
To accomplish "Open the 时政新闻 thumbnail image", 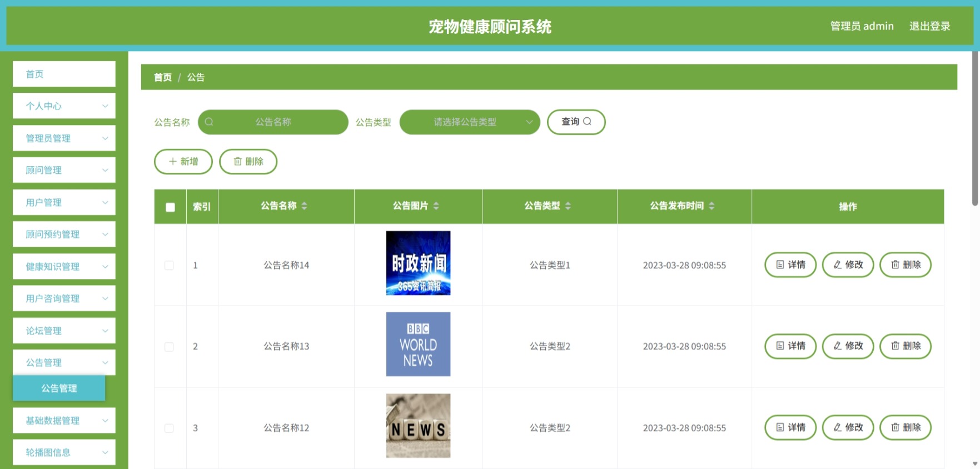I will point(418,263).
